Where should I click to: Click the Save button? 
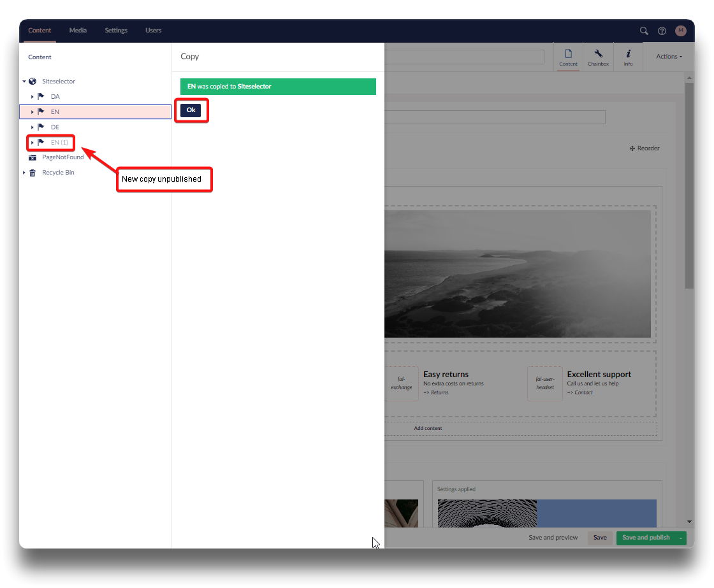click(600, 538)
